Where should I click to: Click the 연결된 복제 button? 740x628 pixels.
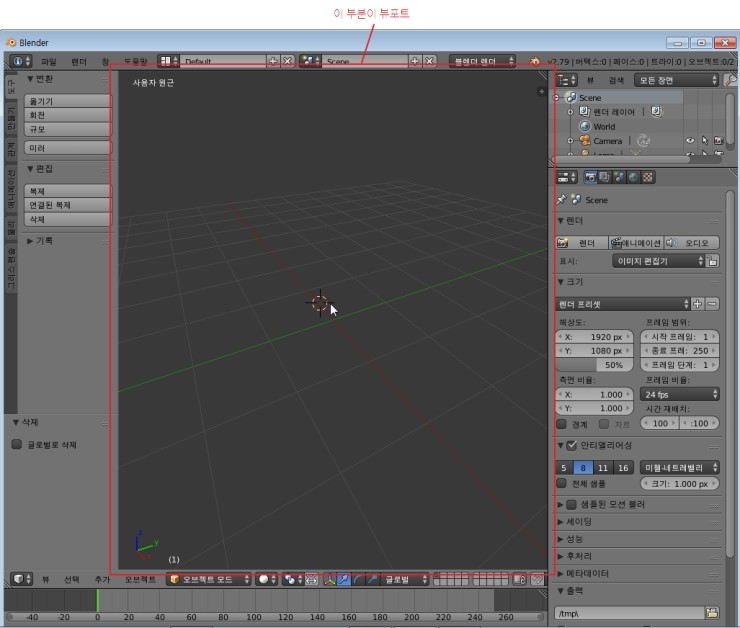coord(68,205)
